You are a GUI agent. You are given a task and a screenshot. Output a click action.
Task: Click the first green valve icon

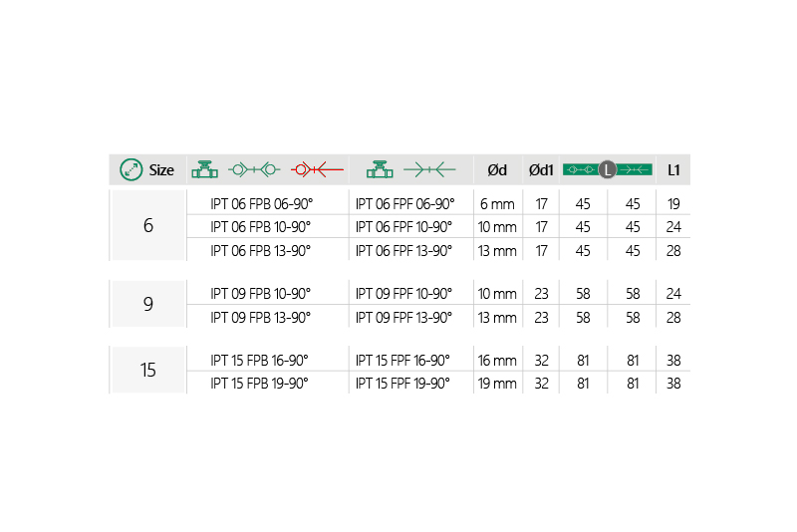coord(204,169)
